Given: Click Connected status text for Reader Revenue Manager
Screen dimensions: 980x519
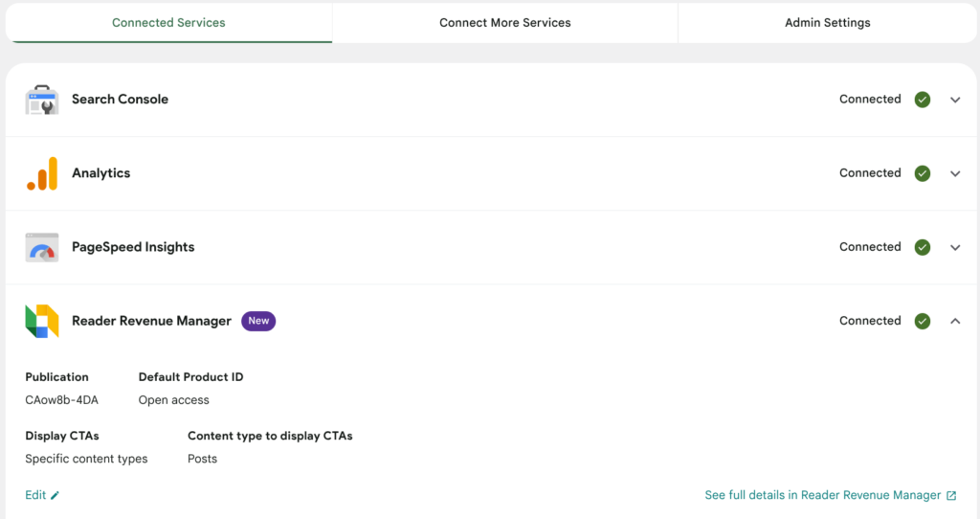Looking at the screenshot, I should (x=870, y=321).
